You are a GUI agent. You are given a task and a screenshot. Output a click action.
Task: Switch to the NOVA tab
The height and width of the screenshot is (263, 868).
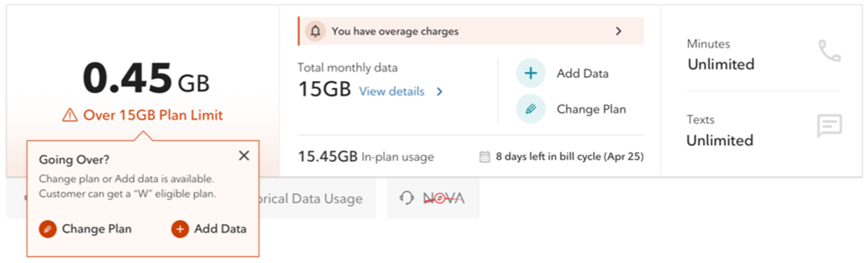pos(443,198)
